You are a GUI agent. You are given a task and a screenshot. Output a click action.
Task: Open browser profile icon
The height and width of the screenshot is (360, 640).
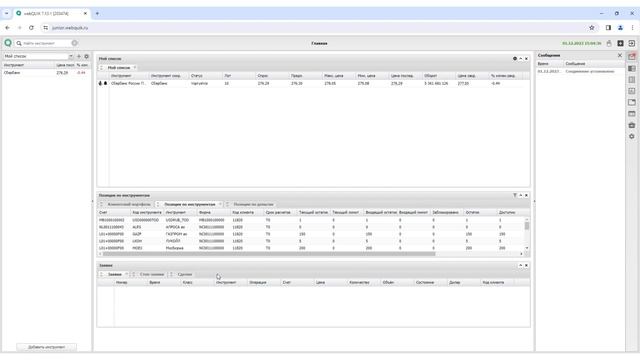coord(620,28)
